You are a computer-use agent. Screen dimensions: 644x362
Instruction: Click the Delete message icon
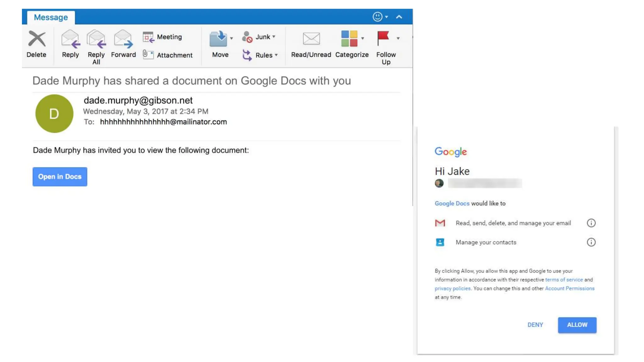(x=36, y=39)
